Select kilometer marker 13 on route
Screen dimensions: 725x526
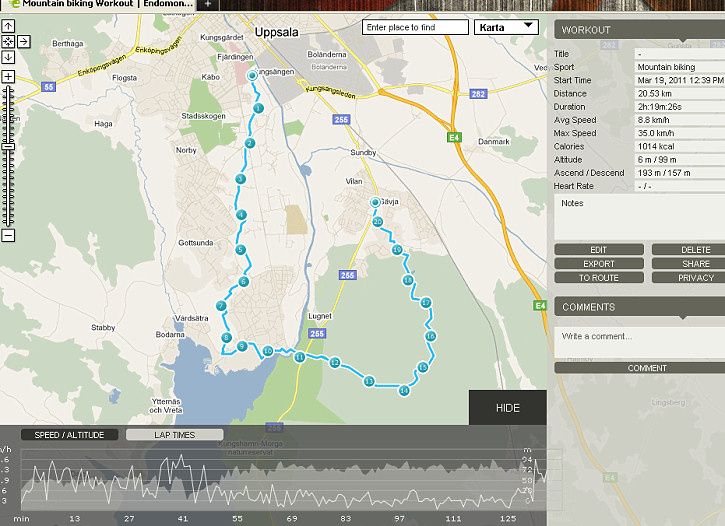[369, 381]
